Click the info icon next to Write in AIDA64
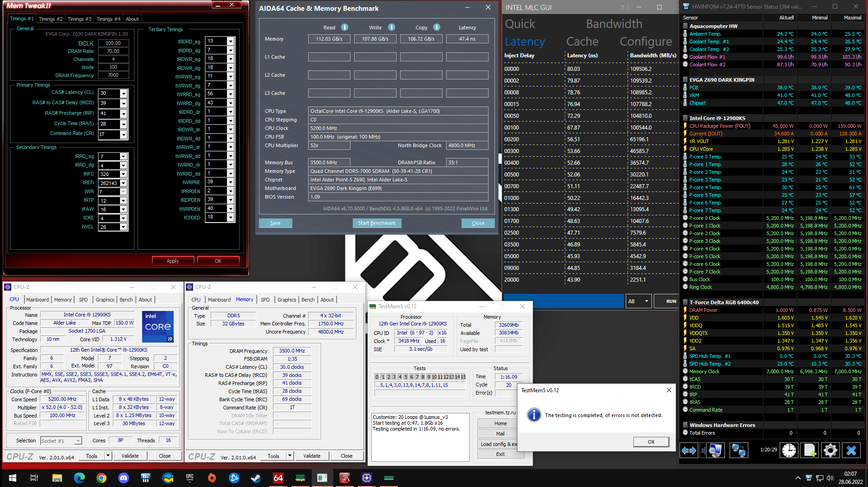The image size is (868, 487). pos(392,28)
